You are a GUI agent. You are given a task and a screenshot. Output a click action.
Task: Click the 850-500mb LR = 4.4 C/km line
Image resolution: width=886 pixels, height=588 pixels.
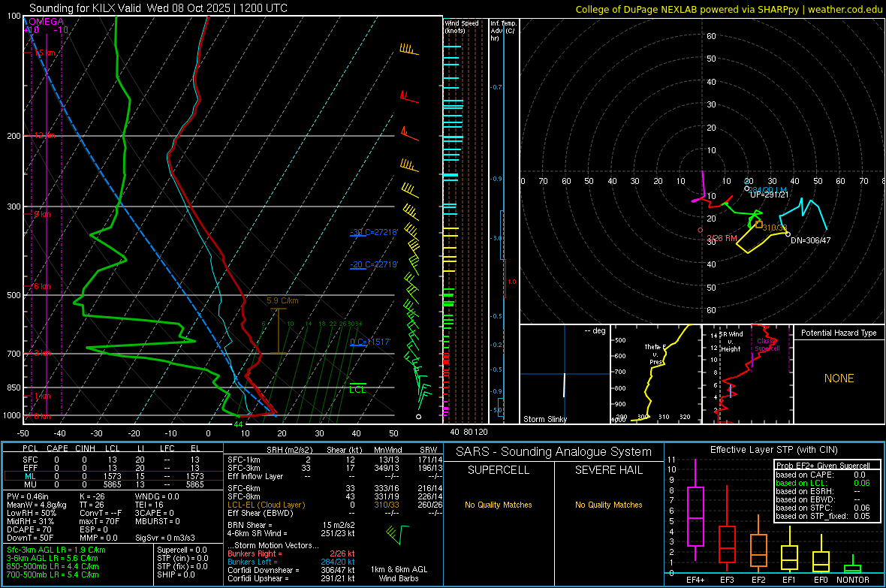click(53, 566)
